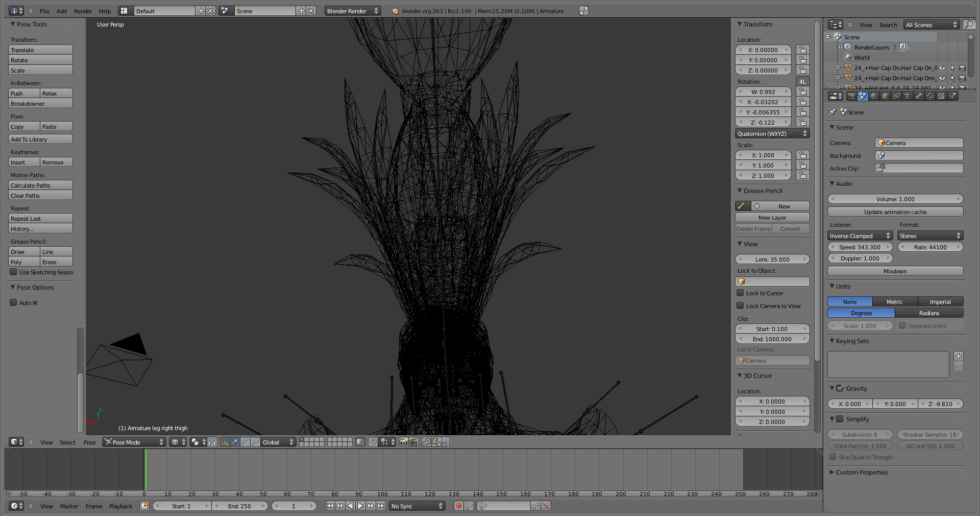This screenshot has height=516, width=980.
Task: Click the Mixdown button
Action: (895, 271)
